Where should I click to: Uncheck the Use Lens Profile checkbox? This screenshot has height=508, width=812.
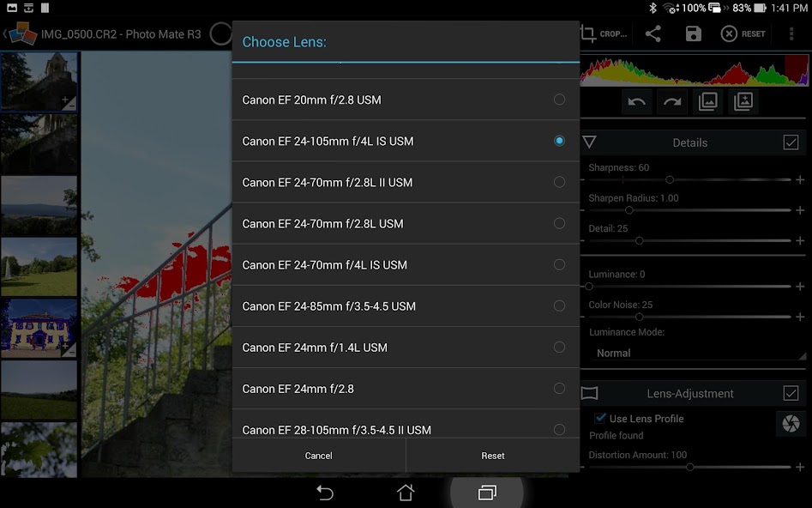coord(600,418)
